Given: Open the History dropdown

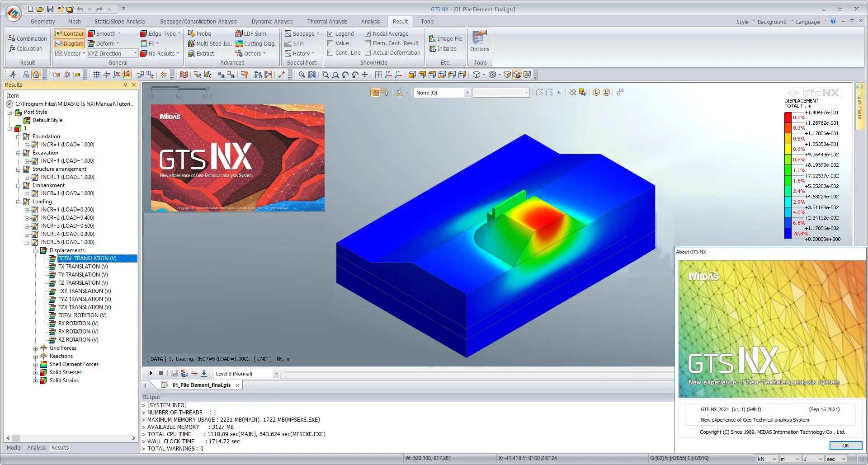Looking at the screenshot, I should (x=299, y=53).
